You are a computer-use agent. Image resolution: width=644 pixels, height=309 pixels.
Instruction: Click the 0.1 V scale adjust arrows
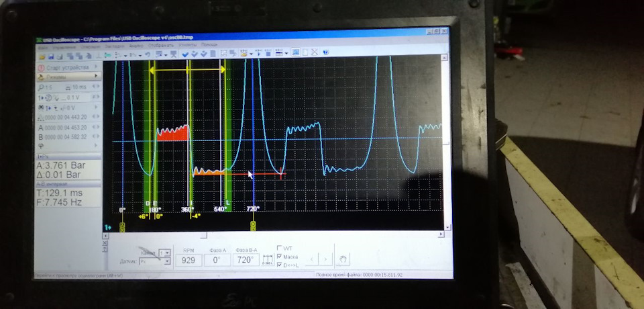(95, 97)
